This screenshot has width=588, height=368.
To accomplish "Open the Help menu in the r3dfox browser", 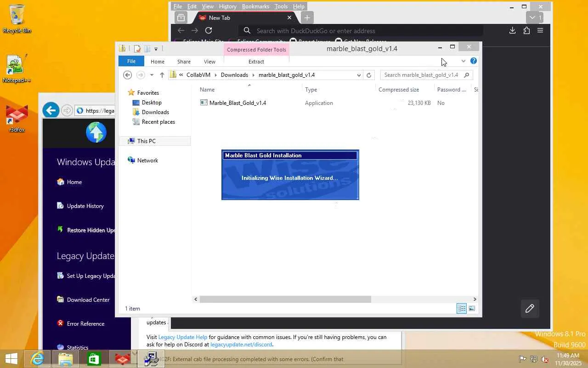I will coord(299,6).
